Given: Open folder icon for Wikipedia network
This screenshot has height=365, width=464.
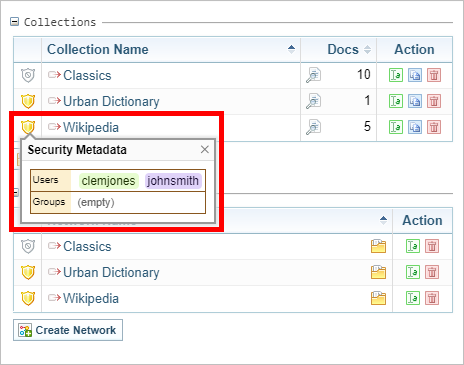Looking at the screenshot, I should click(378, 298).
